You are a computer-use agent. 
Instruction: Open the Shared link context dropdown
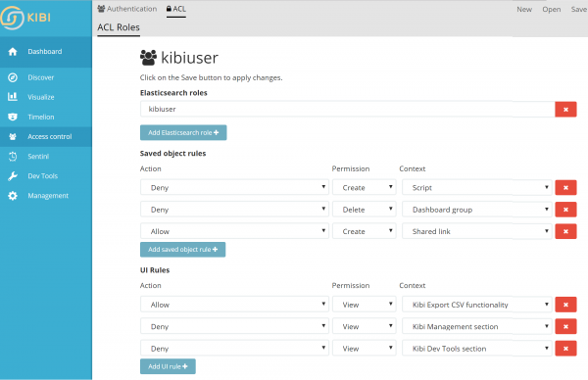pyautogui.click(x=476, y=231)
